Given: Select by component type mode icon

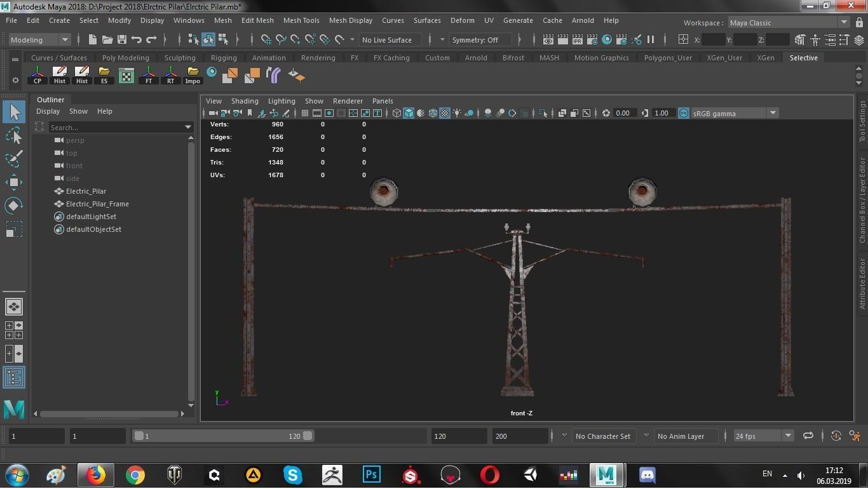Looking at the screenshot, I should coord(223,39).
